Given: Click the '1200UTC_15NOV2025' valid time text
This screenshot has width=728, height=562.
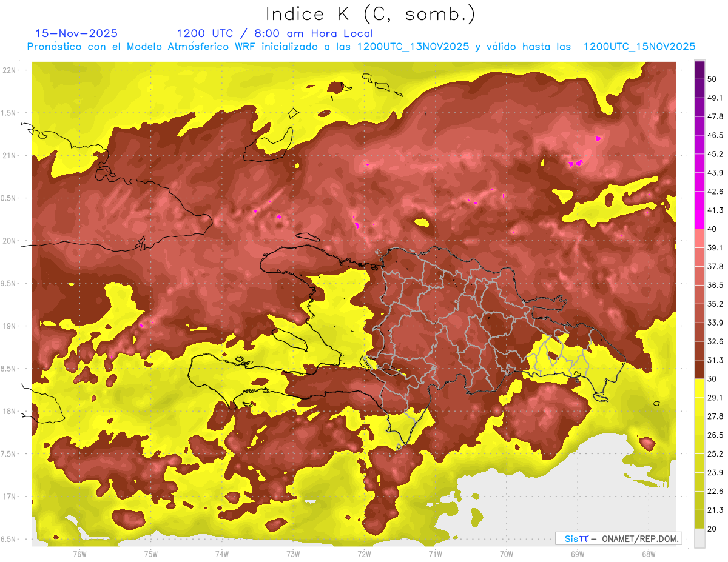Looking at the screenshot, I should 639,47.
